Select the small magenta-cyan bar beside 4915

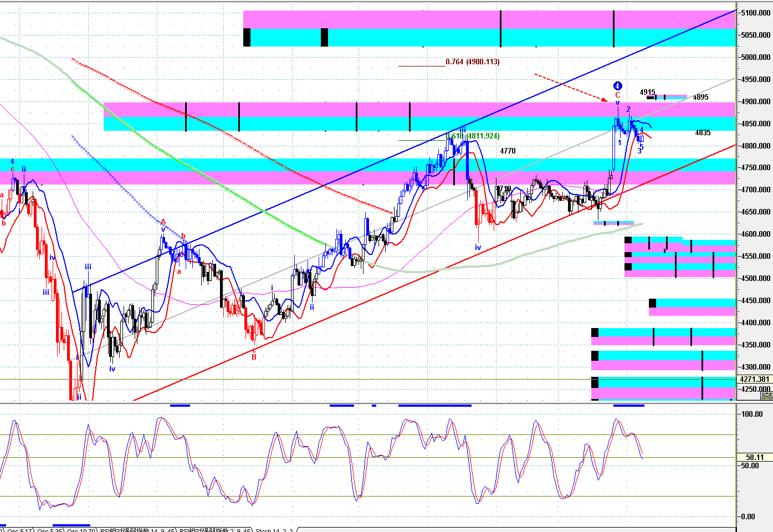(x=670, y=97)
